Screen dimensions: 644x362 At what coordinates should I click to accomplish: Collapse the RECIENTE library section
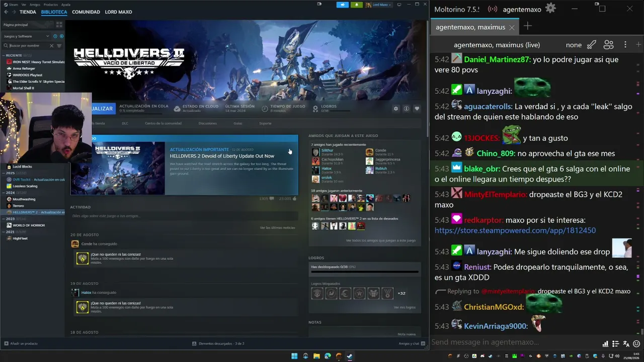coord(4,55)
